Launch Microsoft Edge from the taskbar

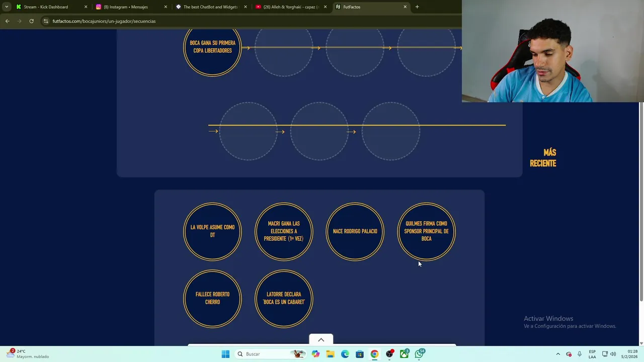(345, 354)
